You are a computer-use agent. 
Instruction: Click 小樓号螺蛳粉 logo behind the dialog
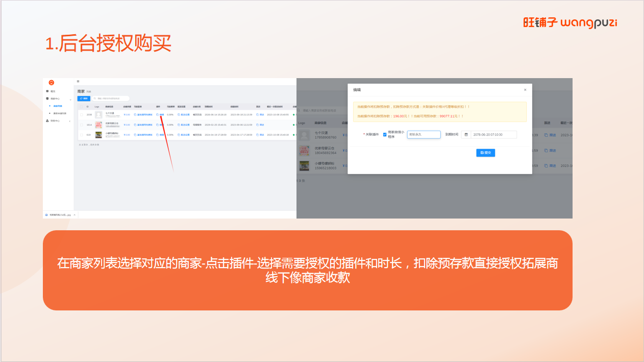click(x=304, y=166)
